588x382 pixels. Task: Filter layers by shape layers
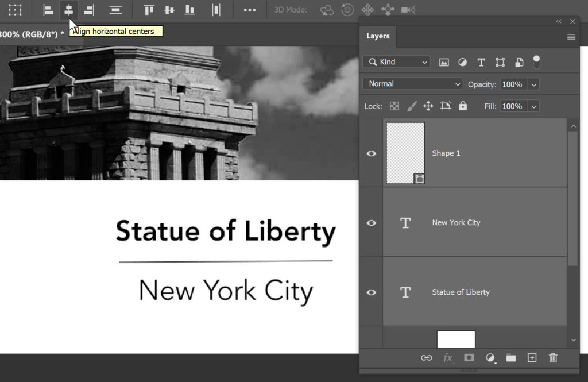(x=500, y=62)
